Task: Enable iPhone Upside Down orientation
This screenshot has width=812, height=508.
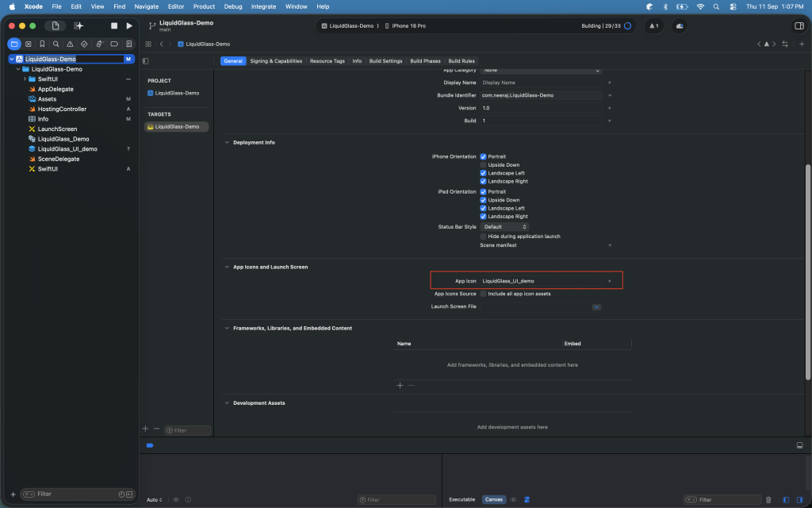Action: tap(483, 165)
